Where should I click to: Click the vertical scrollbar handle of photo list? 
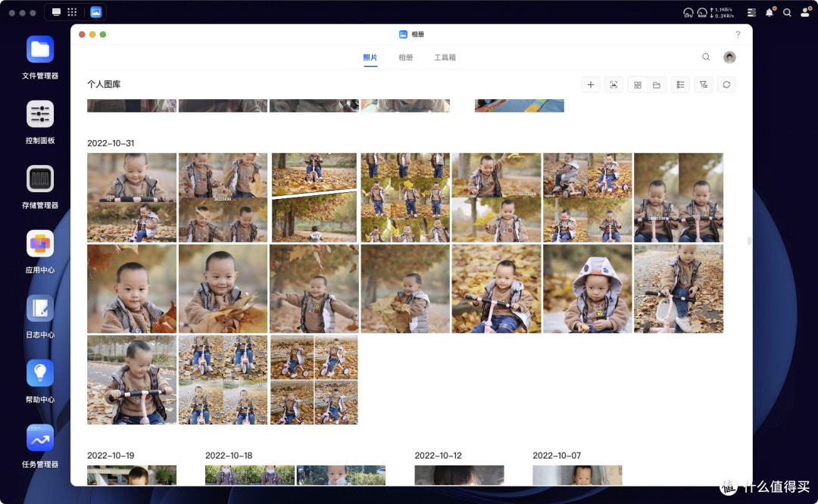point(749,241)
